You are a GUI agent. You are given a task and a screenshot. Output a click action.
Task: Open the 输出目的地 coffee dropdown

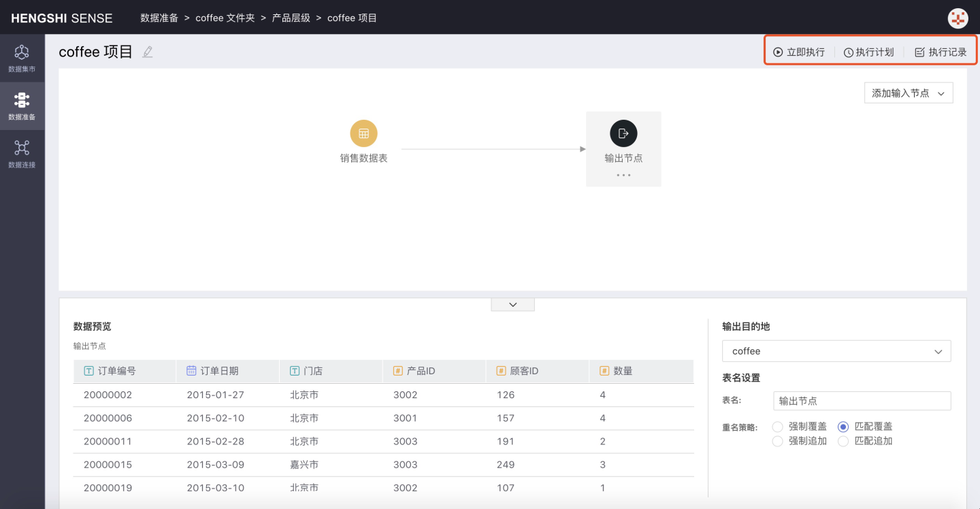[836, 351]
